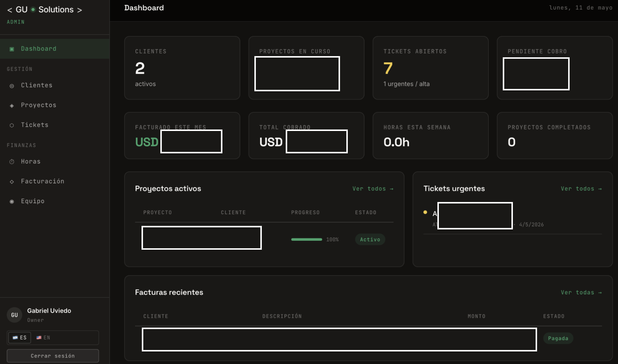
Task: Click Ver todas in Facturas recientes
Action: point(581,292)
